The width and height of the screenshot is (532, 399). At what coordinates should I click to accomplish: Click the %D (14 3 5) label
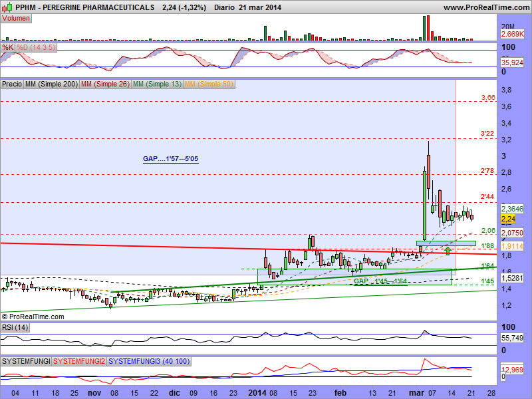pyautogui.click(x=36, y=47)
